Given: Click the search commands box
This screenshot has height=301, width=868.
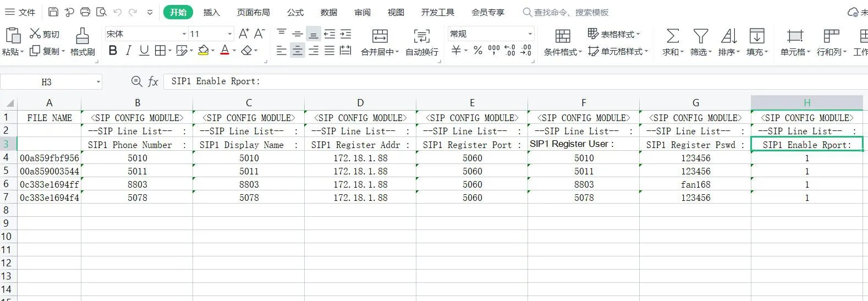Looking at the screenshot, I should point(565,12).
